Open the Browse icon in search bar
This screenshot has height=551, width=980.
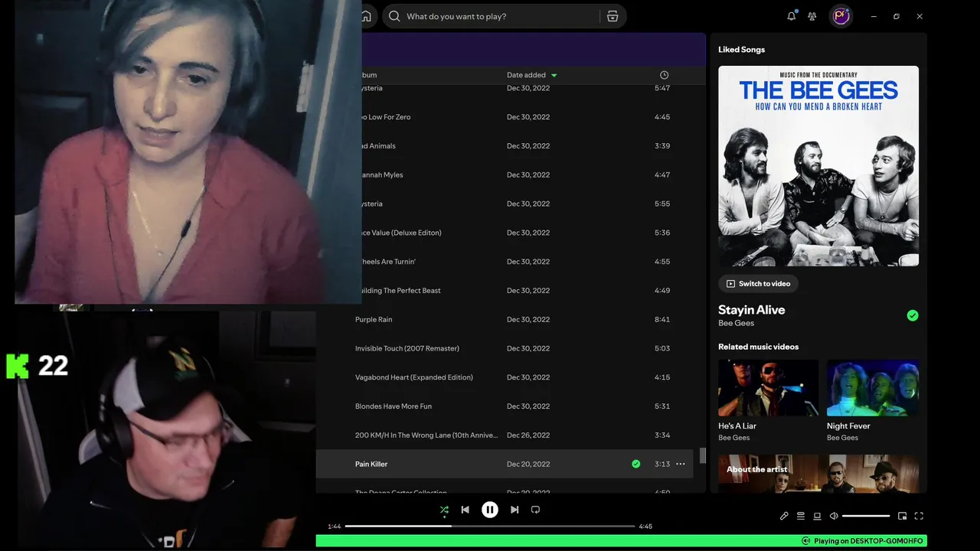point(612,16)
